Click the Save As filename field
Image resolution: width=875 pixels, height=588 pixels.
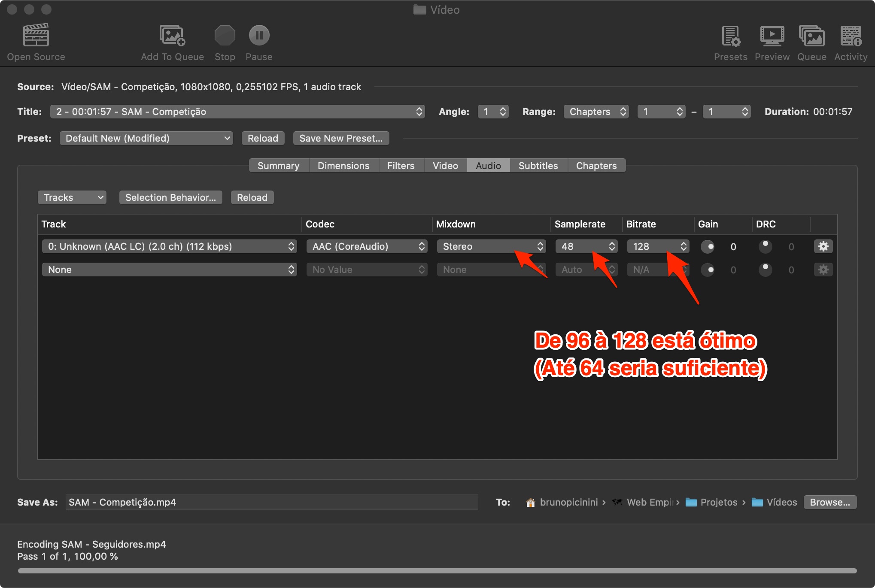(271, 502)
